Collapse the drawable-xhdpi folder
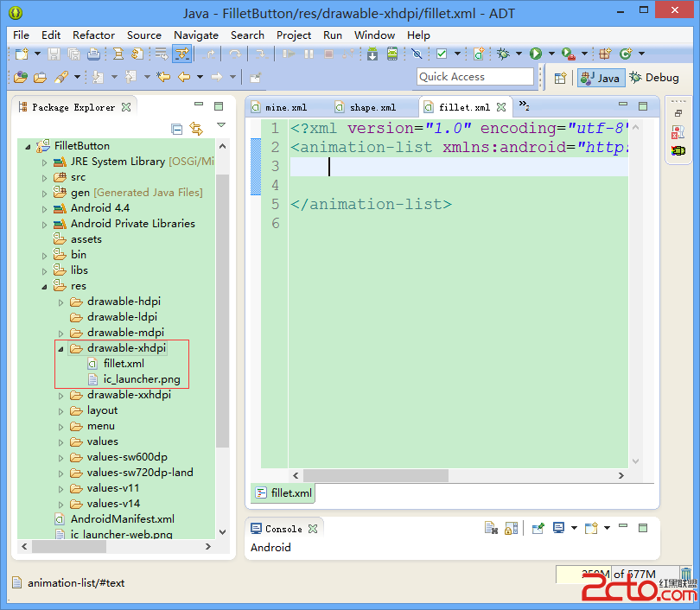Image resolution: width=700 pixels, height=610 pixels. pos(60,348)
